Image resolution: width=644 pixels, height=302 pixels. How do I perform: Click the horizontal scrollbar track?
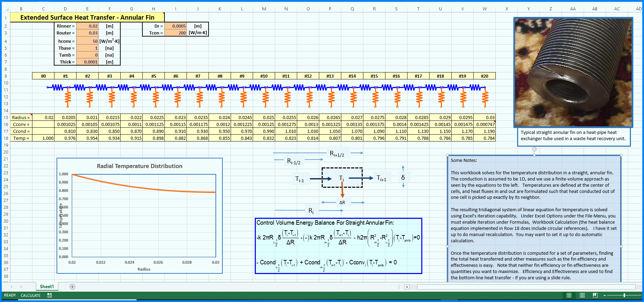coord(526,287)
